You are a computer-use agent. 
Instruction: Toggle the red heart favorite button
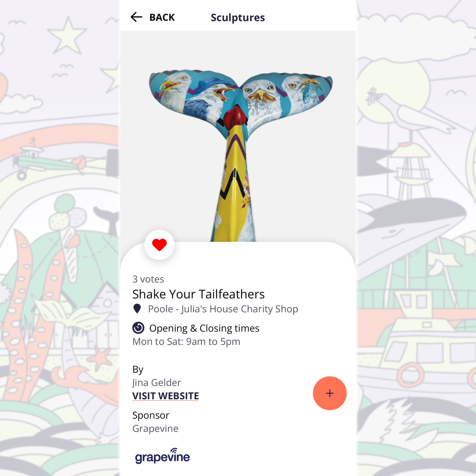click(159, 245)
